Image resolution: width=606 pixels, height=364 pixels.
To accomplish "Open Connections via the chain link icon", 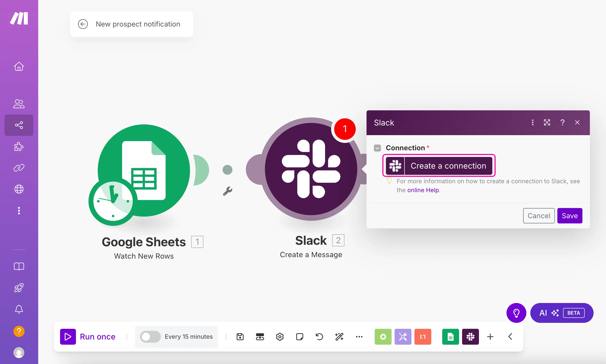I will pyautogui.click(x=19, y=168).
